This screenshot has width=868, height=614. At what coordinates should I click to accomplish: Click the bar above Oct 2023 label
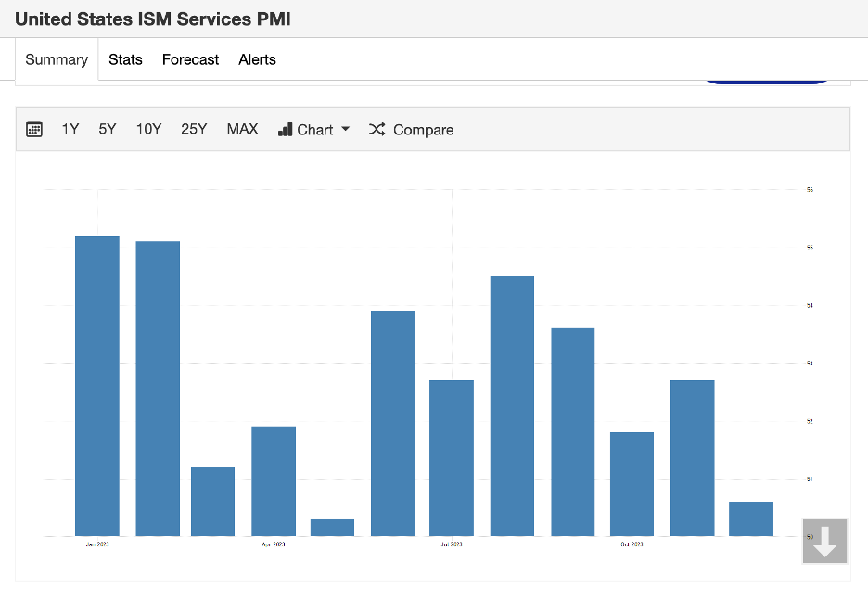632,483
